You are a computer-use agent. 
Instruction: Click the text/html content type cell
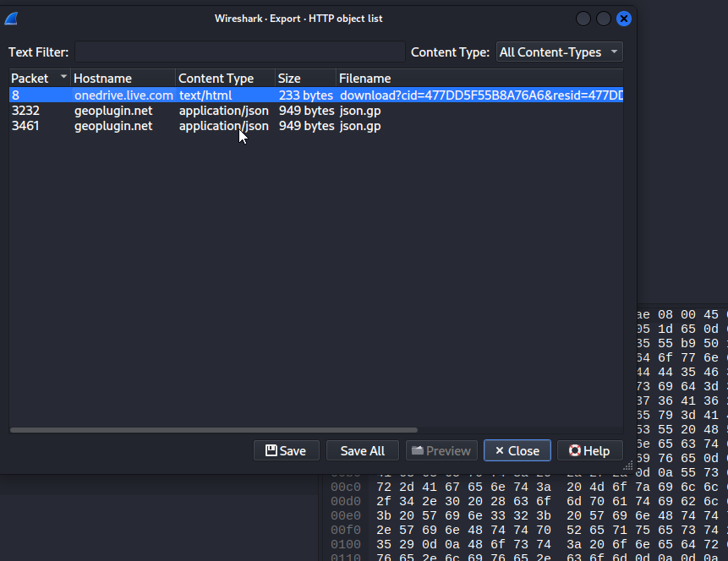tap(205, 95)
